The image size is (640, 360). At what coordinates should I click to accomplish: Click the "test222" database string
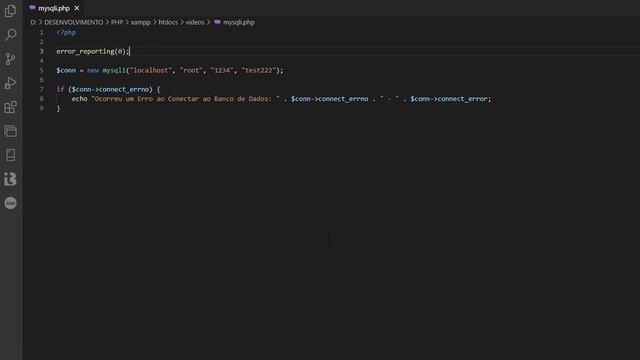click(259, 70)
